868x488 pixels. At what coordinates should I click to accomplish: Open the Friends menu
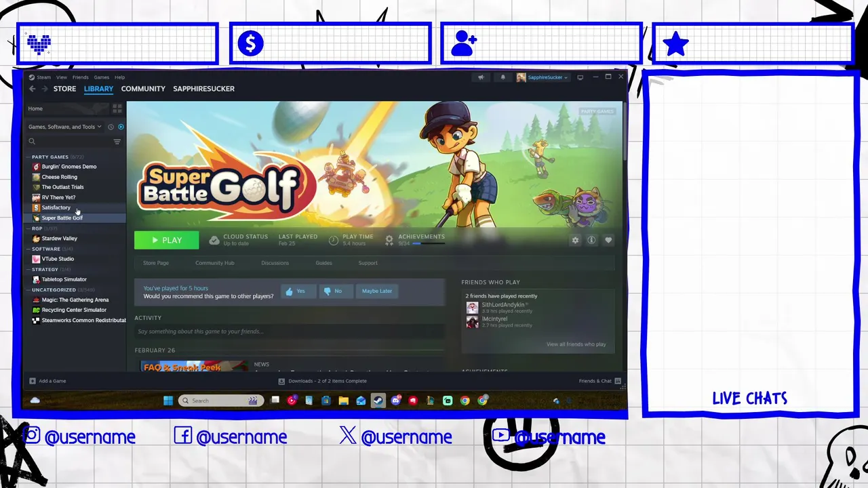[x=80, y=77]
